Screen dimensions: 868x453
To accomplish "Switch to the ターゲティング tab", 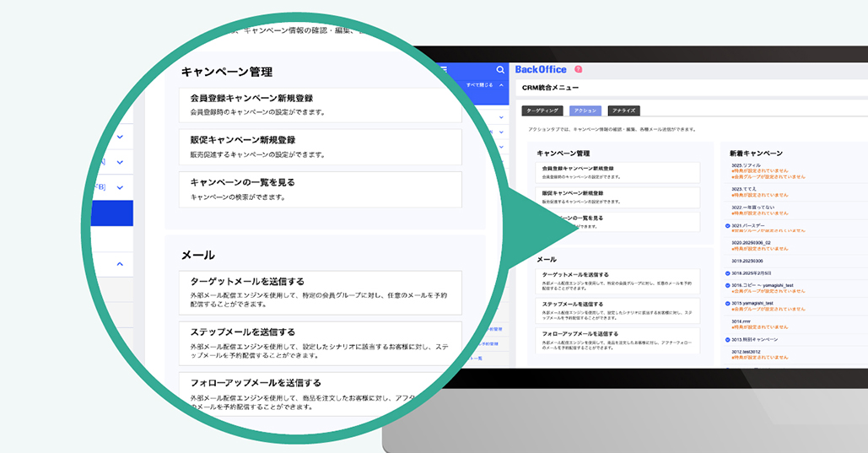I will click(542, 111).
